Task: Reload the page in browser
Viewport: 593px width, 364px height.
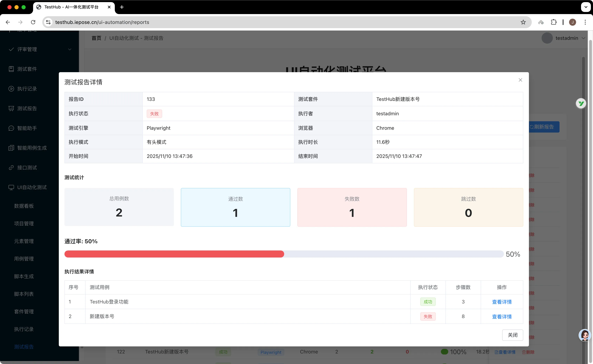Action: tap(33, 22)
